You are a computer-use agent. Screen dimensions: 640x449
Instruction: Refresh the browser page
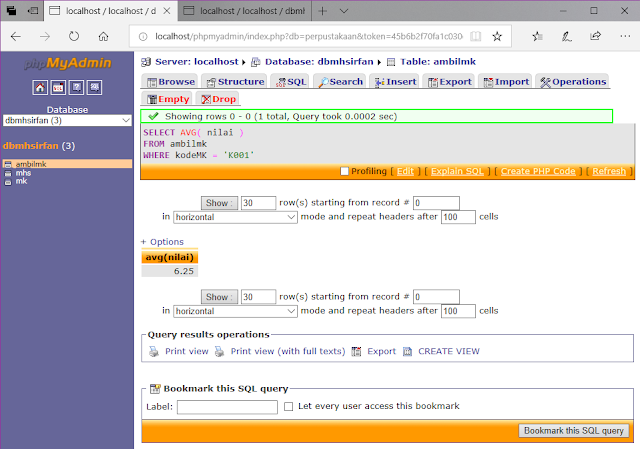click(74, 37)
